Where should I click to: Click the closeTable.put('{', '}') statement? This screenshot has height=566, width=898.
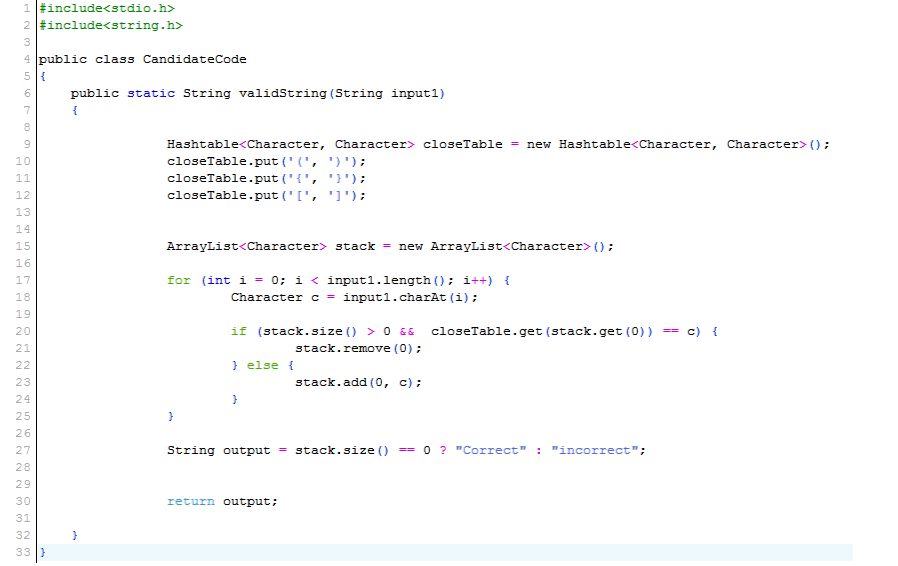tap(266, 178)
